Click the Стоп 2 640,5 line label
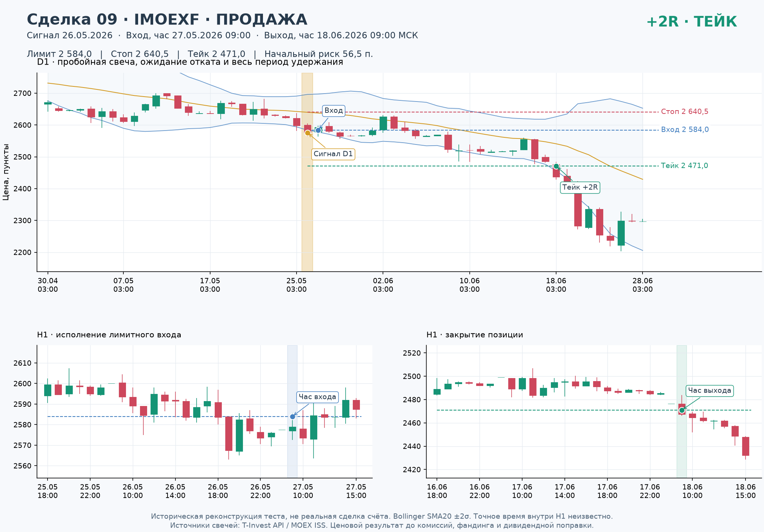Image resolution: width=764 pixels, height=532 pixels. (684, 112)
